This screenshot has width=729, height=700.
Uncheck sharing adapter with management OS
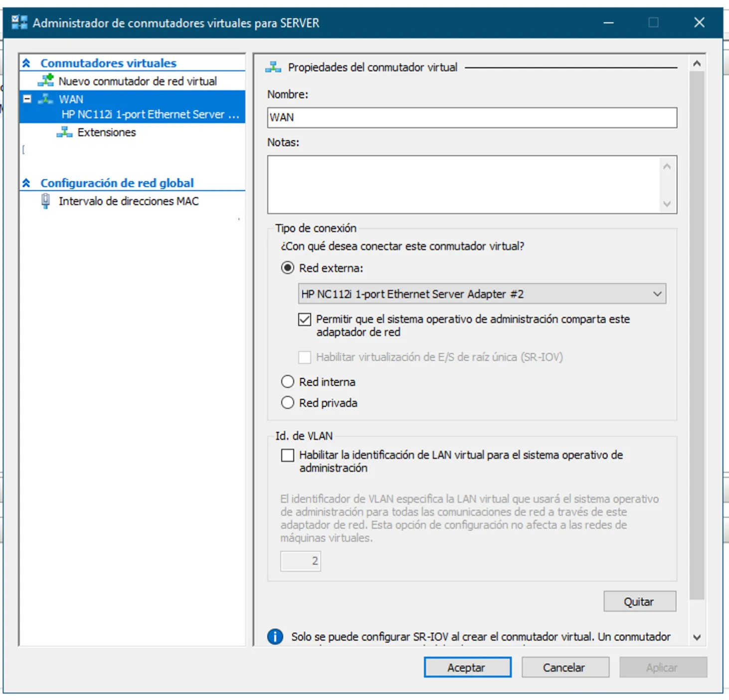(305, 320)
